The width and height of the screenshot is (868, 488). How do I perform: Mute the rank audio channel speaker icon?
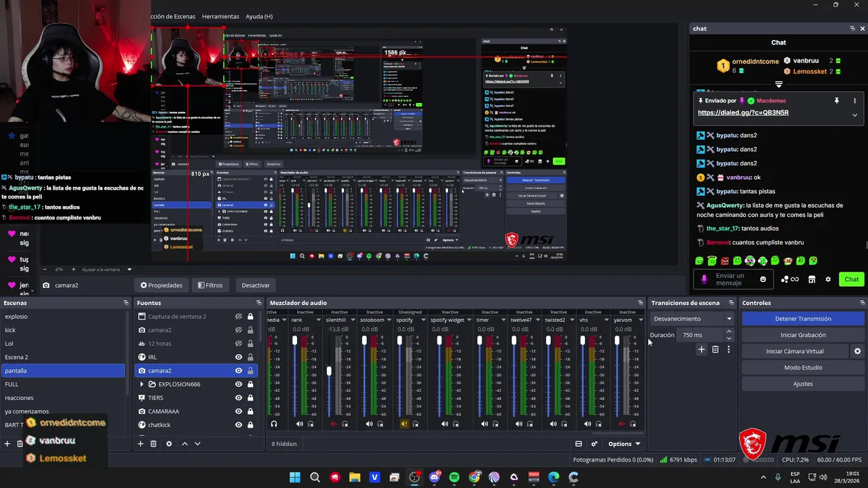tap(300, 424)
